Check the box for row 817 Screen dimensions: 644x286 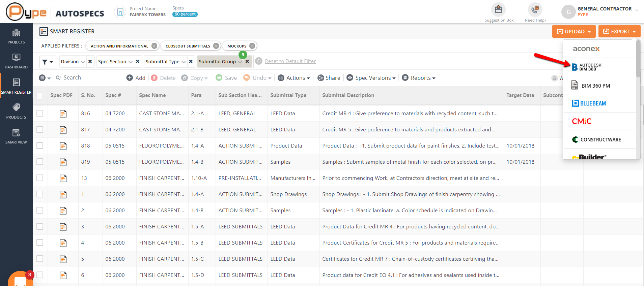[x=40, y=129]
